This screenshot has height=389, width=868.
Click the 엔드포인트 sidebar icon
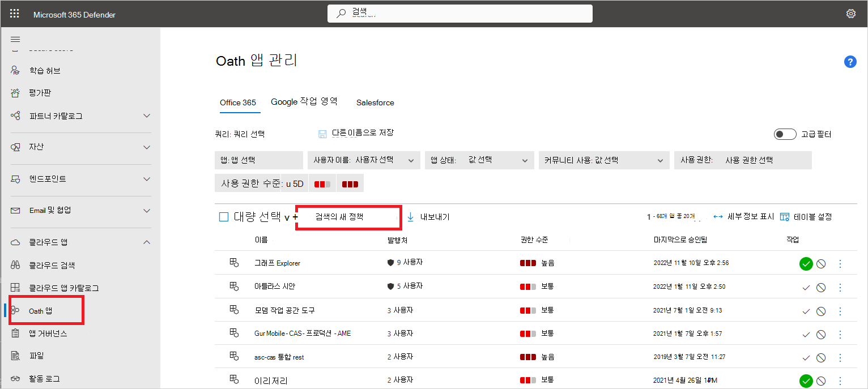point(15,179)
